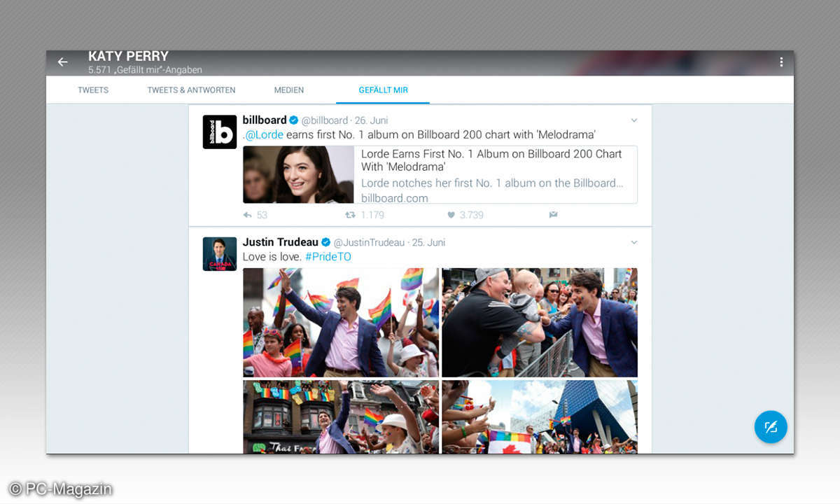Retweet the billboard Lorde tweet
This screenshot has width=840, height=504.
coord(350,215)
